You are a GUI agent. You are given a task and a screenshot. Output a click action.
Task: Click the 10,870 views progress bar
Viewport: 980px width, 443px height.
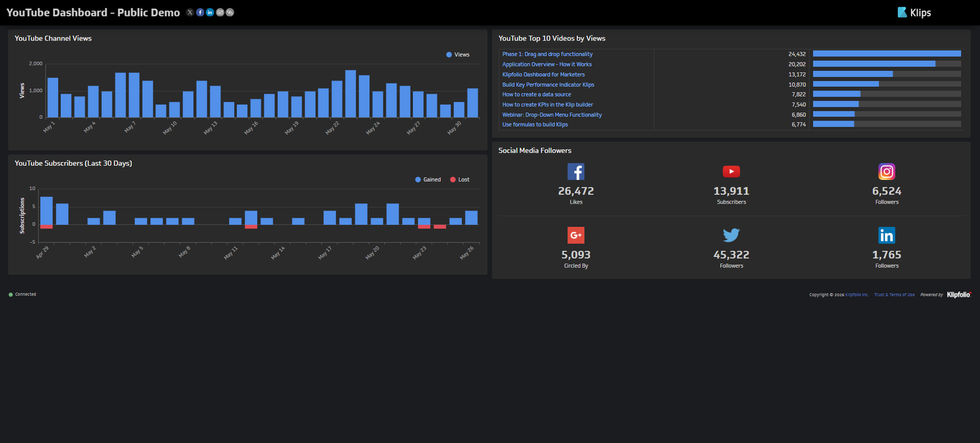tap(887, 84)
